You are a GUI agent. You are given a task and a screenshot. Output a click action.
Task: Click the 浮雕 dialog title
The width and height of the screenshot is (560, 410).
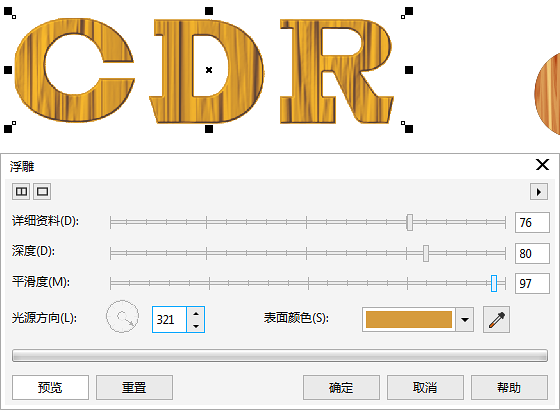click(x=22, y=166)
